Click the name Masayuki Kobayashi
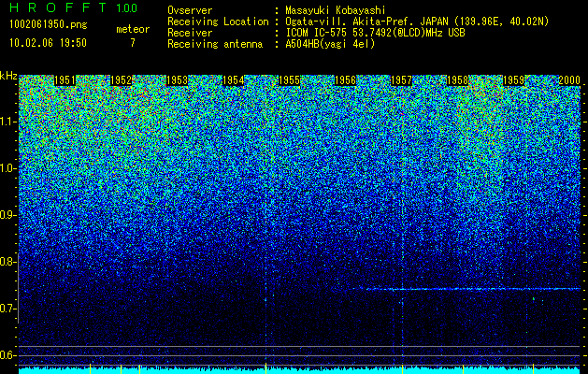The height and width of the screenshot is (374, 588). coord(336,10)
